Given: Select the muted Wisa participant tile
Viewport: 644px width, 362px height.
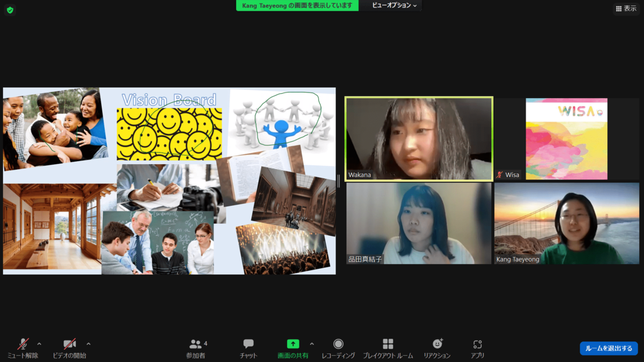Looking at the screenshot, I should pyautogui.click(x=566, y=138).
